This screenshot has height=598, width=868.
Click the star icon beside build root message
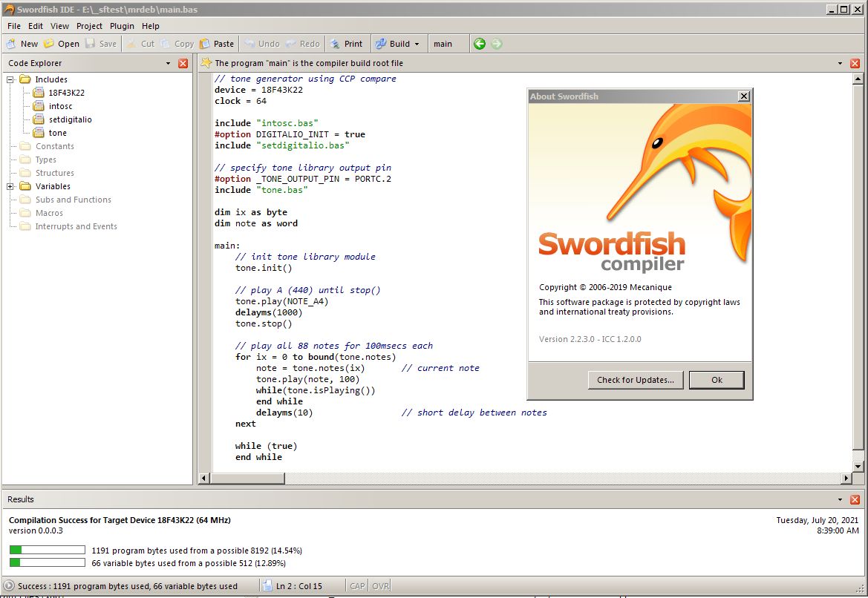206,63
